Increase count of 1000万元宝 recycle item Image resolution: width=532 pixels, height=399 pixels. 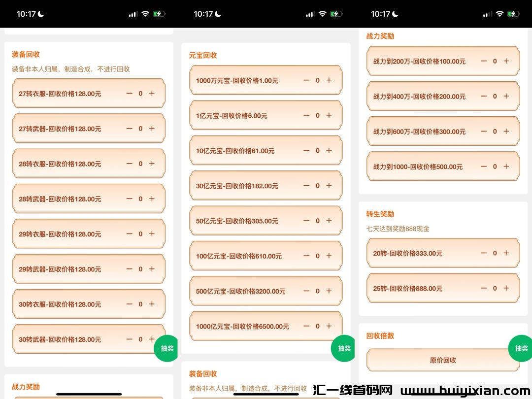click(x=329, y=80)
